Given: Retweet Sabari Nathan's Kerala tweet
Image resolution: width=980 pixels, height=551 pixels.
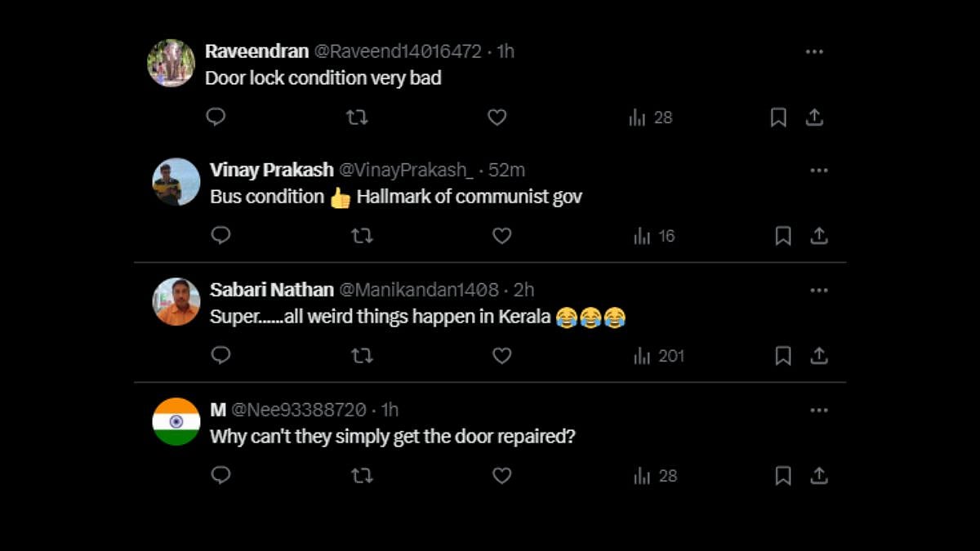Looking at the screenshot, I should point(362,356).
